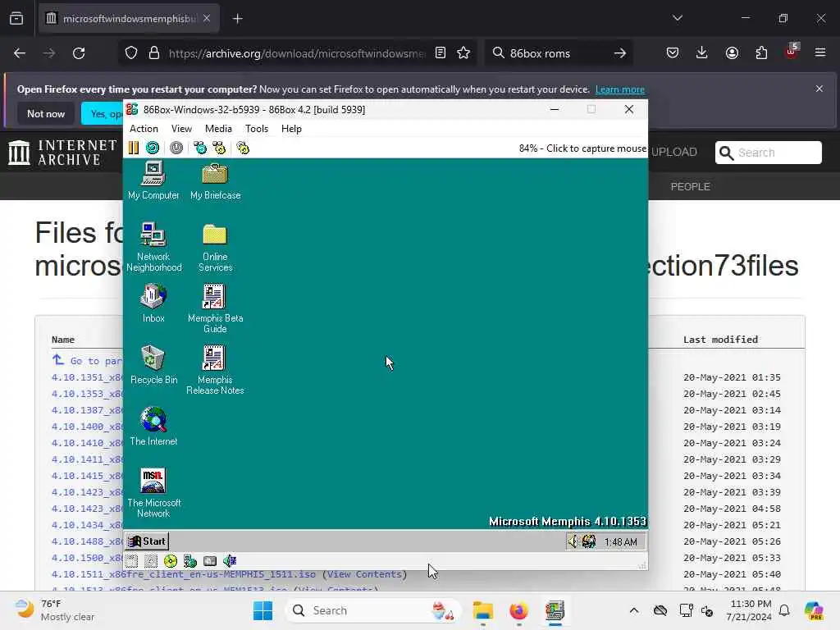
Task: Open the Help menu in 86Box
Action: point(291,129)
